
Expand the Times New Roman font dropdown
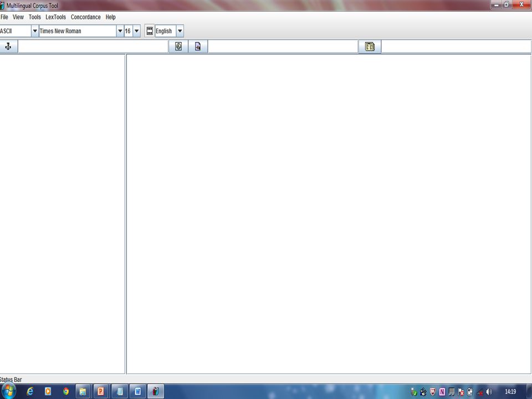pyautogui.click(x=120, y=31)
